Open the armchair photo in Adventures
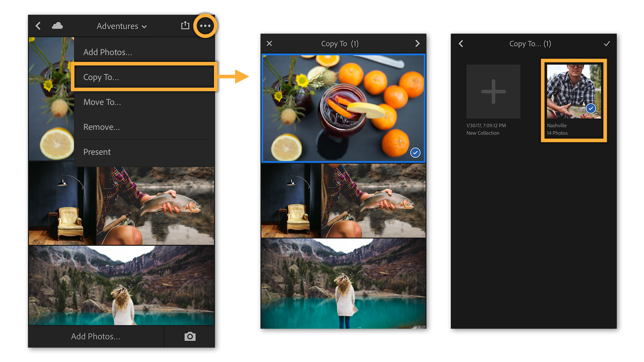 click(62, 203)
